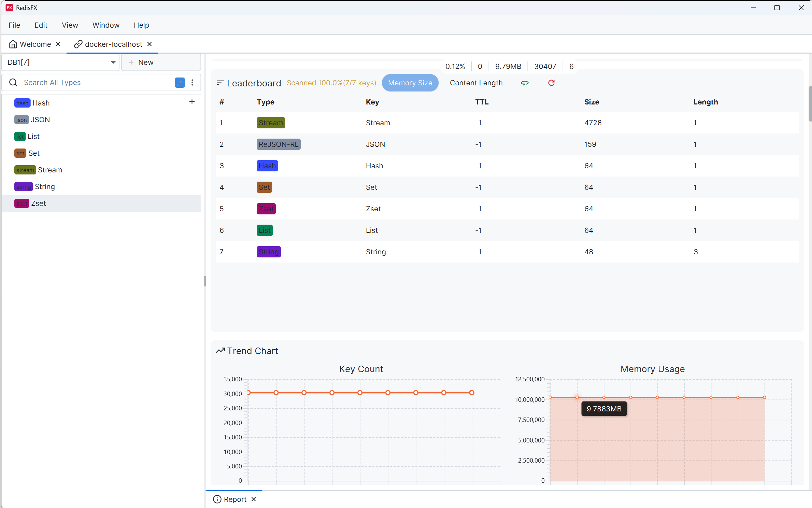Open the Window menu
This screenshot has width=812, height=508.
[x=106, y=25]
